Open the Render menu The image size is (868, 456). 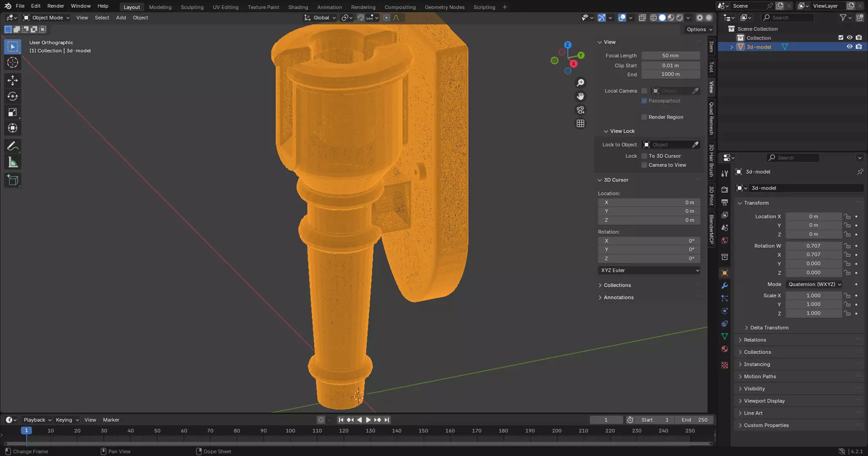click(x=55, y=6)
